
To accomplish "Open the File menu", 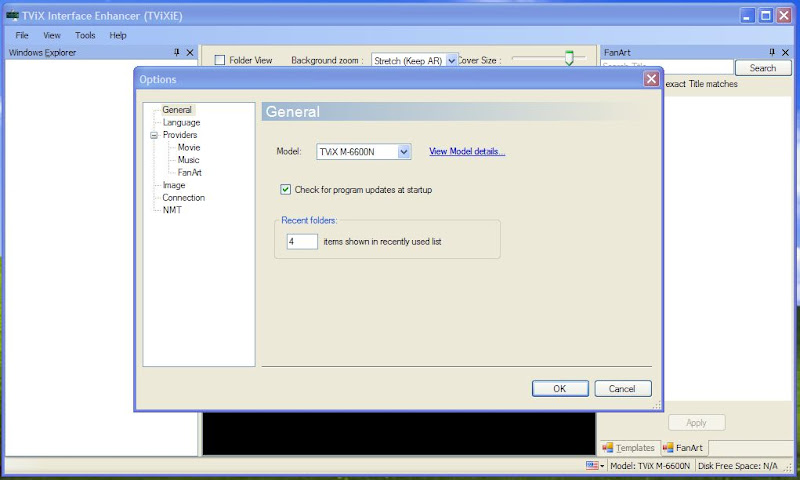I will click(x=21, y=35).
